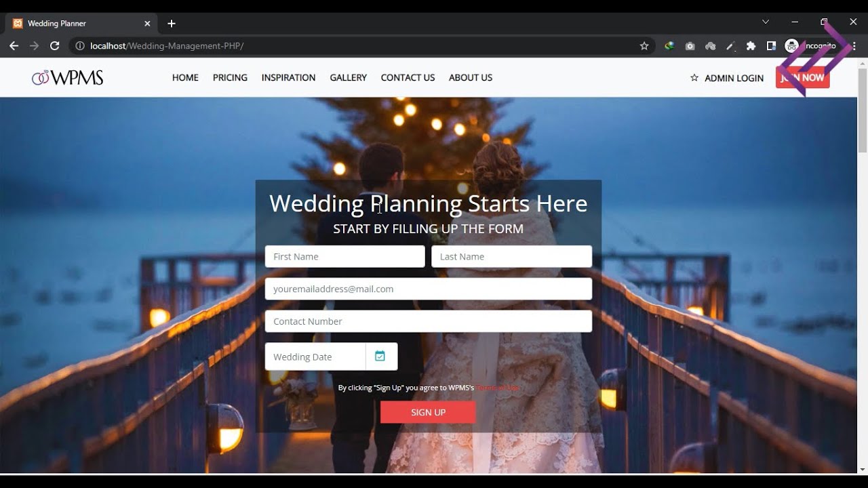
Task: Select the Wedding Planner browser tab
Action: 81,24
